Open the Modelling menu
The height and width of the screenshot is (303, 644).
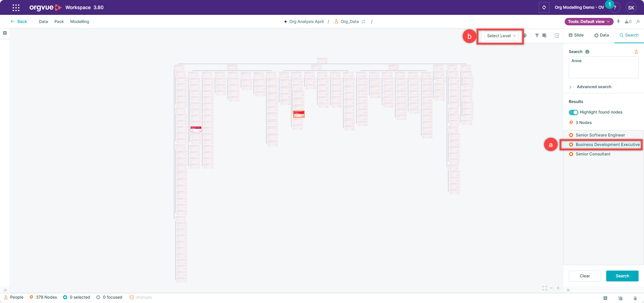(x=80, y=22)
